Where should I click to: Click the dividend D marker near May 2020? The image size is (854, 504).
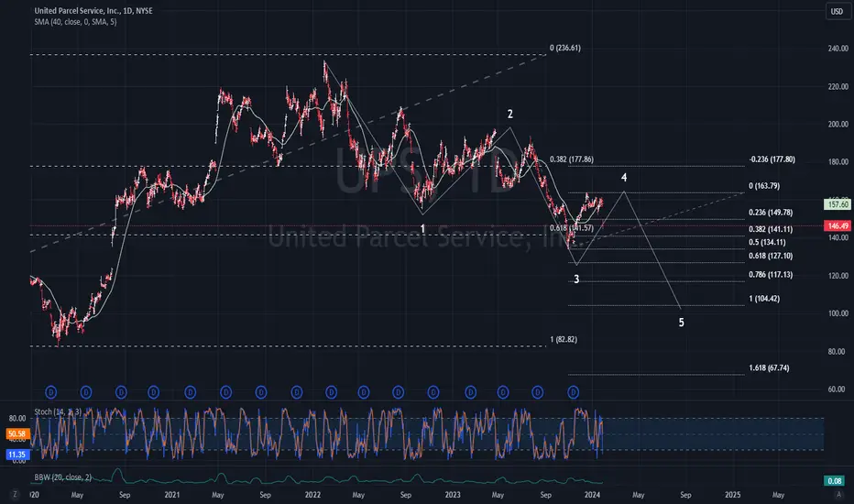[x=86, y=392]
